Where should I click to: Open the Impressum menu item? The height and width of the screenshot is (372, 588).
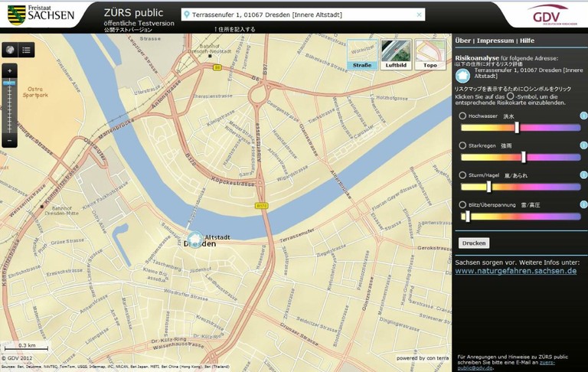[x=495, y=41]
